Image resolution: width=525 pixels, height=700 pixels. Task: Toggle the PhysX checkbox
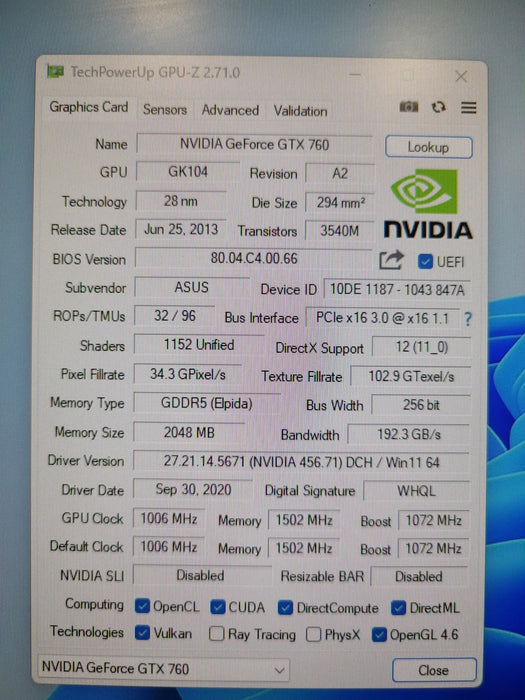[x=313, y=634]
